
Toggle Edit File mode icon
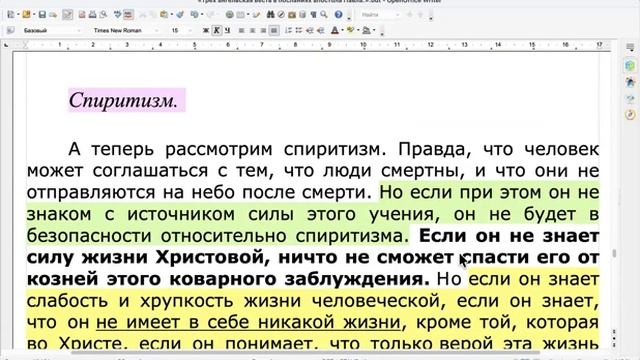[x=68, y=15]
